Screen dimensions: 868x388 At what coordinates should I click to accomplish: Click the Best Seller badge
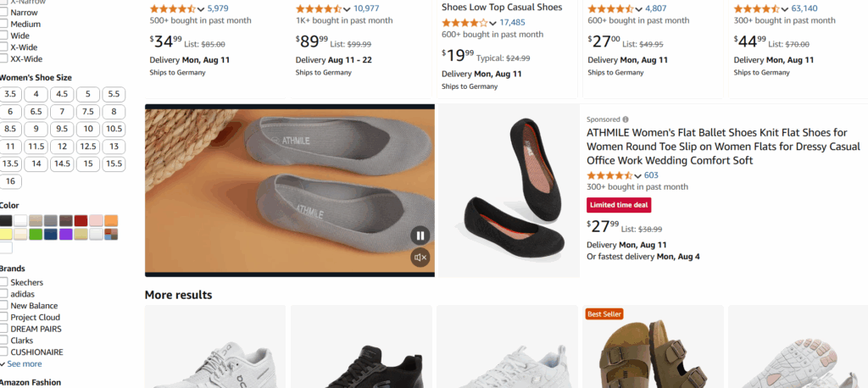click(604, 313)
